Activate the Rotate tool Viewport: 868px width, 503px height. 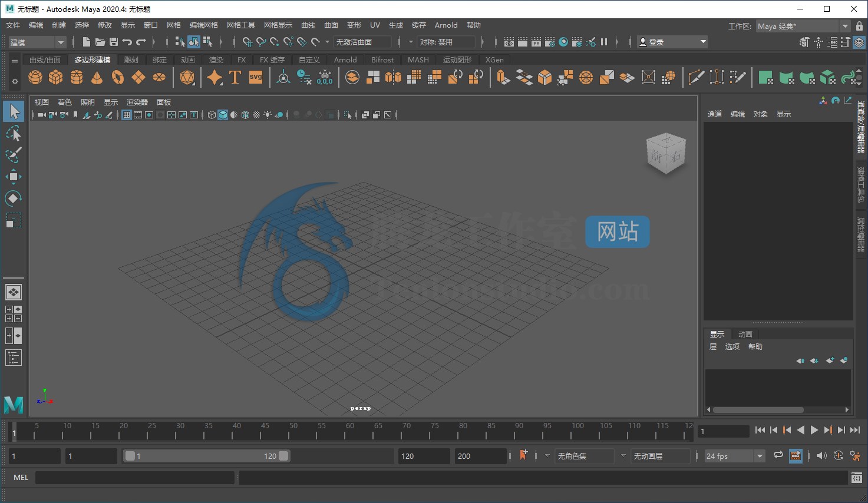14,198
